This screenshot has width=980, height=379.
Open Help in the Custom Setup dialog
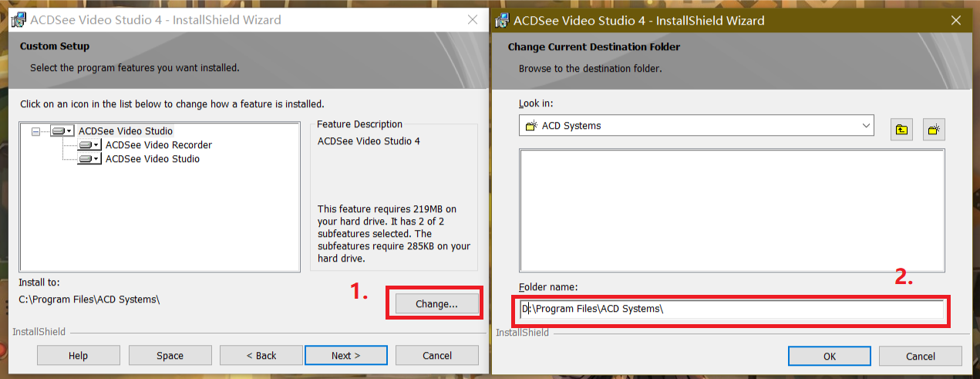pyautogui.click(x=78, y=356)
